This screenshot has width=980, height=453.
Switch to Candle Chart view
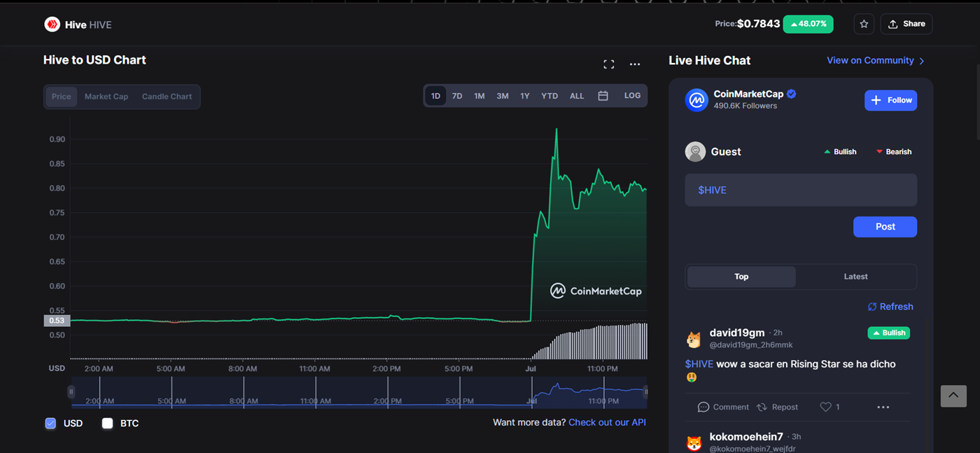167,97
